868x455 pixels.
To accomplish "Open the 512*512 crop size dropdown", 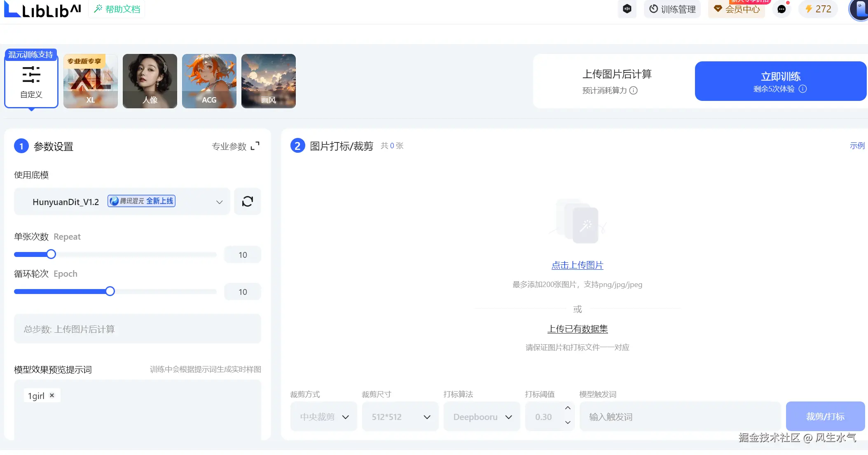I will 400,417.
